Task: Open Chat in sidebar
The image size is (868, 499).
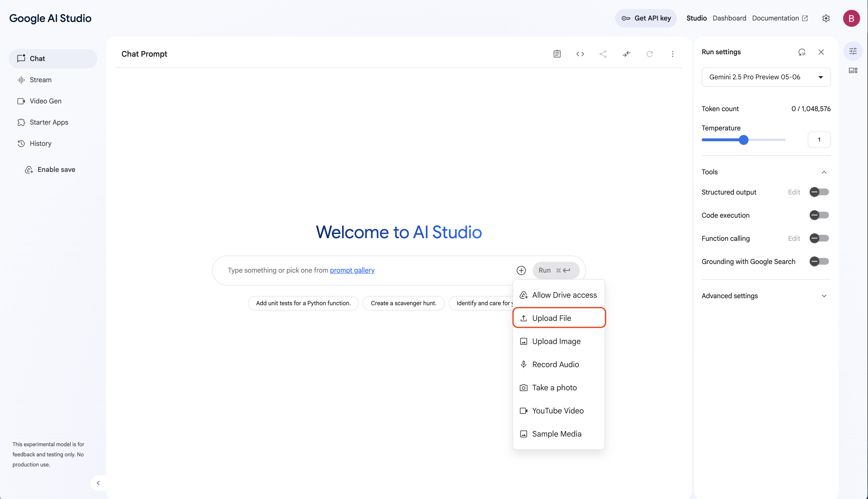Action: tap(53, 59)
